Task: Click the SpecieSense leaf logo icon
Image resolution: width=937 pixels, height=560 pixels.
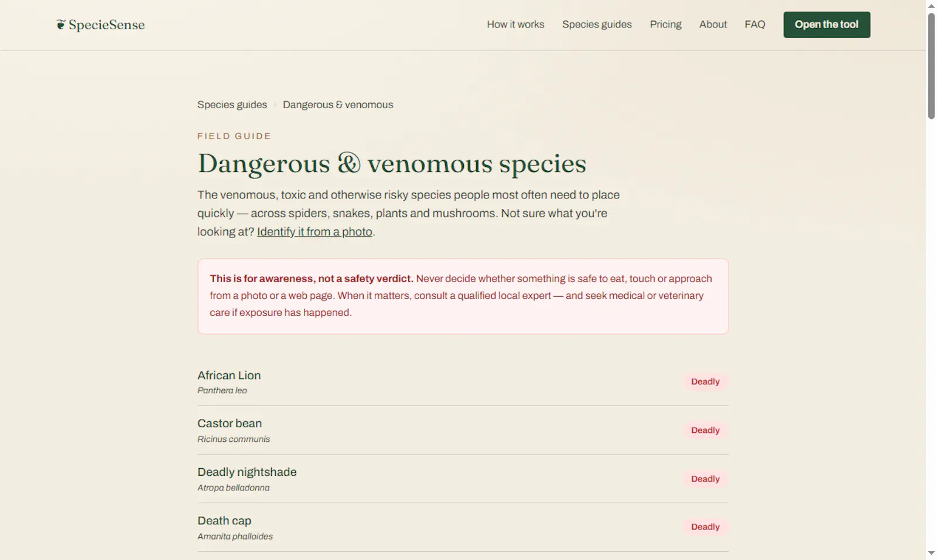Action: [61, 25]
